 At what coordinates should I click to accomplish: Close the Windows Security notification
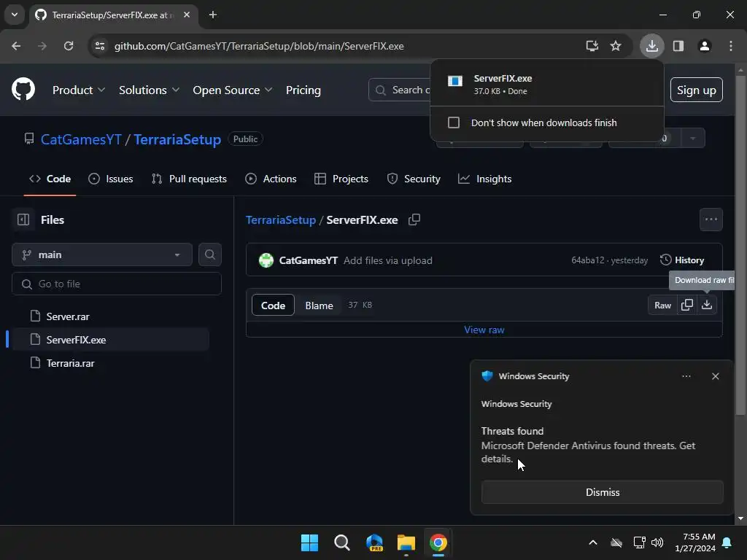click(715, 376)
